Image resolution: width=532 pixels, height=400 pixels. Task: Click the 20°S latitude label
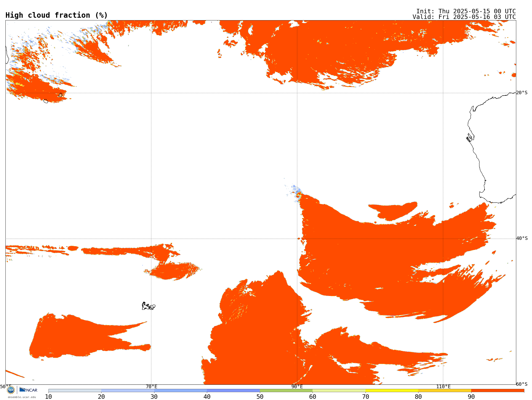pyautogui.click(x=522, y=93)
